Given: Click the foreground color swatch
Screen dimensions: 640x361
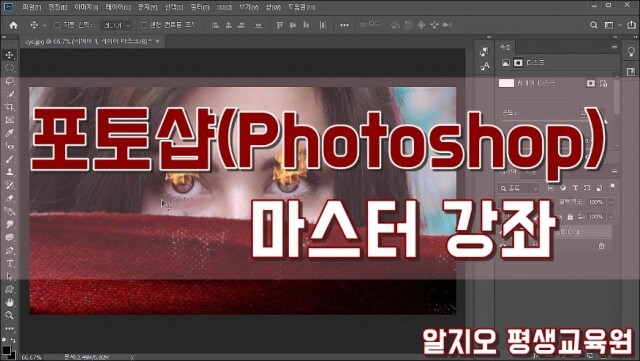Looking at the screenshot, I should pos(6,350).
